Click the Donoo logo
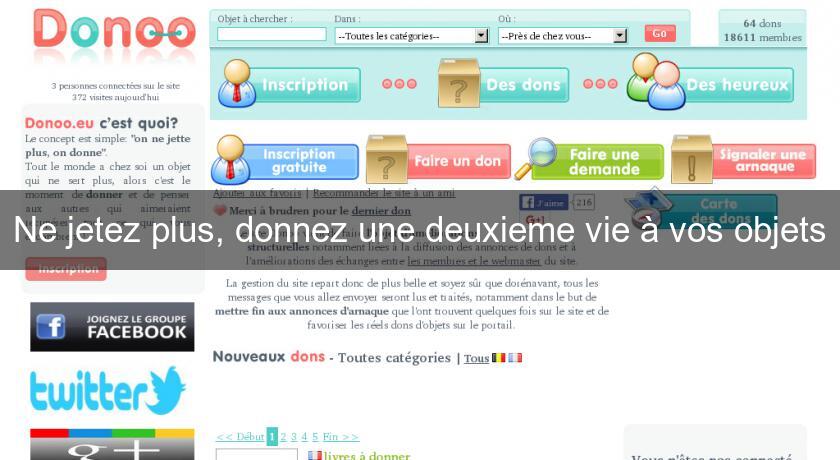This screenshot has width=840, height=460. (x=114, y=29)
